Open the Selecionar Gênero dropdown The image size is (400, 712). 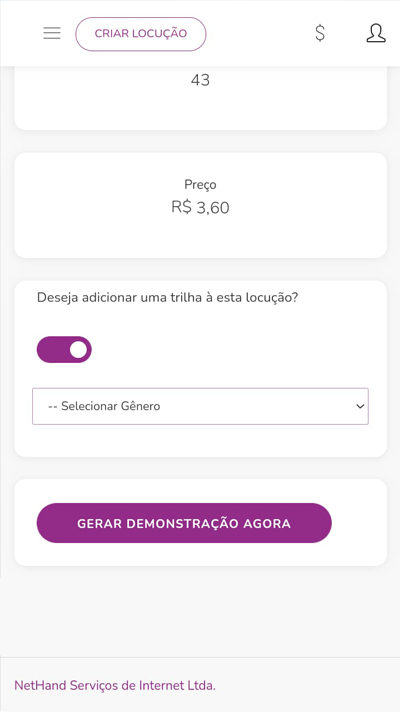point(200,406)
